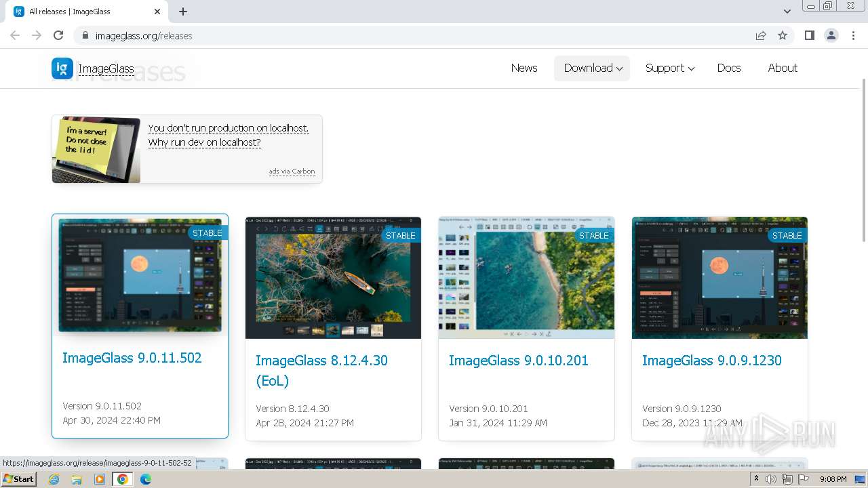Screen dimensions: 868x488
Task: Open File Explorer from taskbar
Action: pos(77,479)
